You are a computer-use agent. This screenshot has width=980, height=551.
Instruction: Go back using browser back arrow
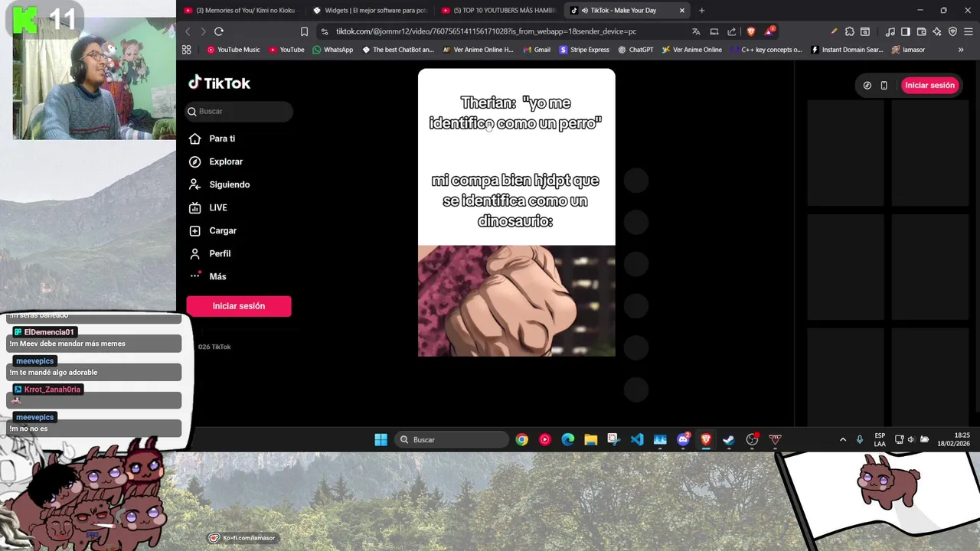[188, 31]
